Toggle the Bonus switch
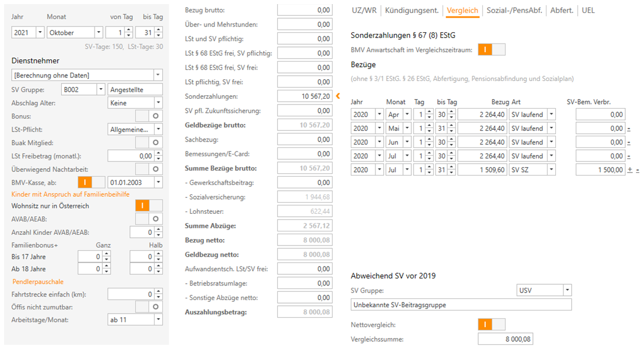This screenshot has height=350, width=644. (149, 116)
